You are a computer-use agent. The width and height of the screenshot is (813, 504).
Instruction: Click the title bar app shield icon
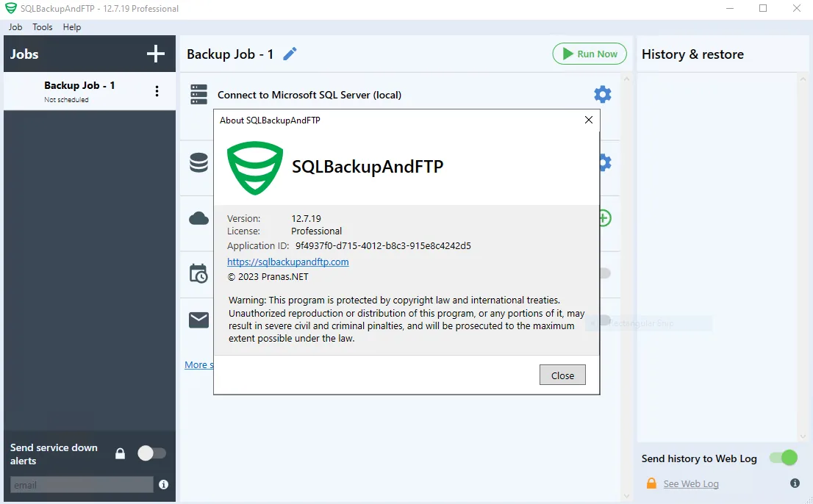[x=10, y=8]
